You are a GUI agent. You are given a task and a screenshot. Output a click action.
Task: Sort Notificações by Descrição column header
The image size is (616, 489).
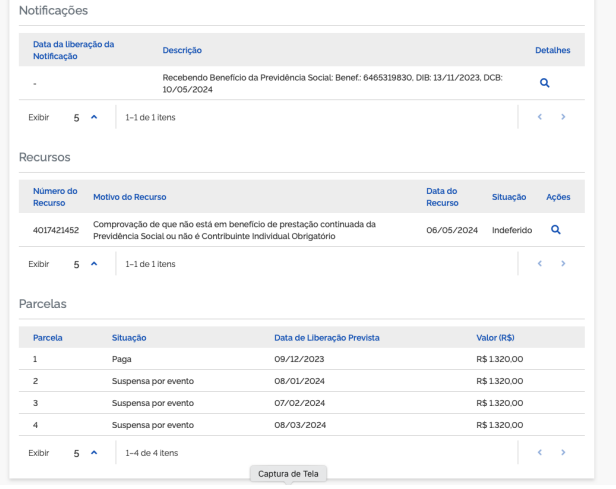point(182,50)
